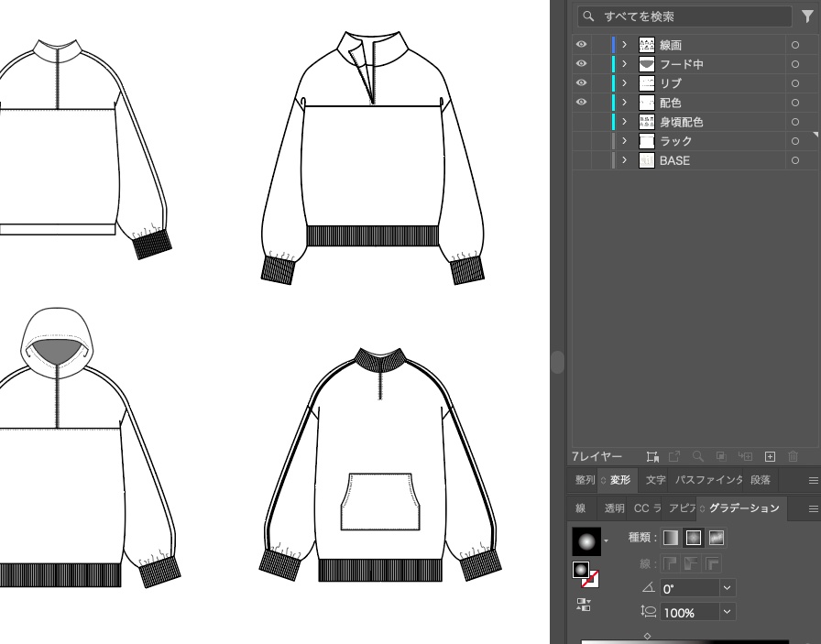The width and height of the screenshot is (821, 644).
Task: Click the target circle for リブ layer
Action: click(x=794, y=83)
